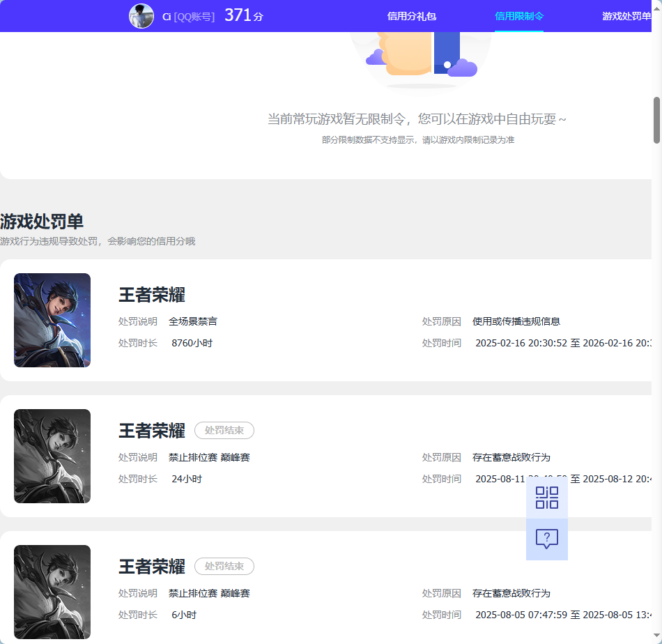Click the 全场景禁言 penalty description
This screenshot has width=662, height=644.
193,321
